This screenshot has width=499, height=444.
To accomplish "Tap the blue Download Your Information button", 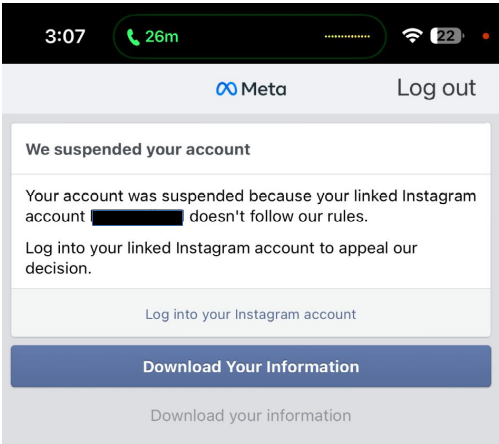I will (x=251, y=366).
